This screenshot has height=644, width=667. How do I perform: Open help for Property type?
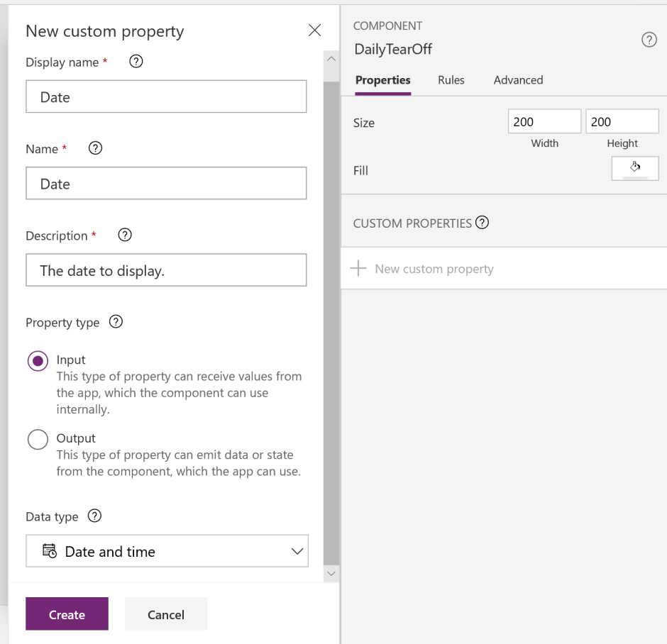[x=116, y=322]
